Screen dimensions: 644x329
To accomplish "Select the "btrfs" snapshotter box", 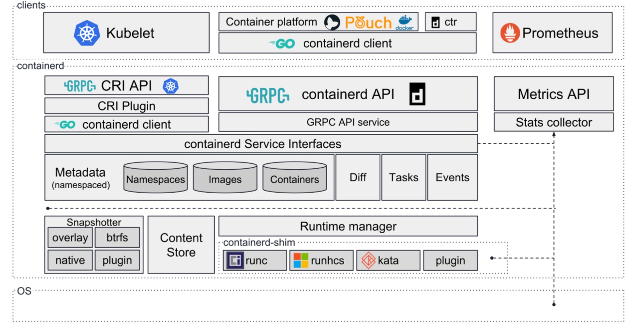I will pos(117,238).
